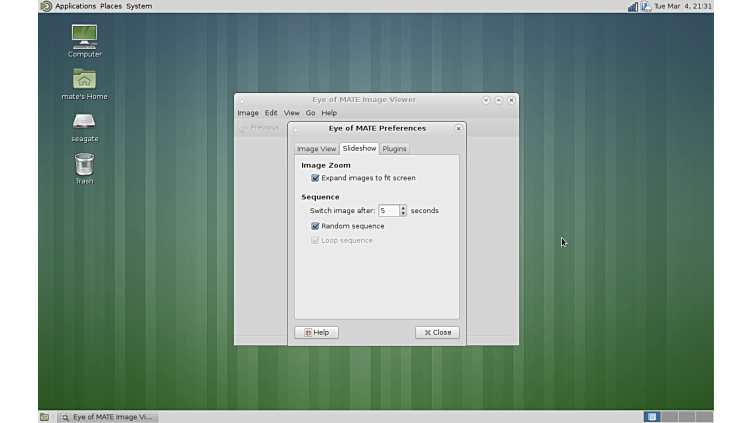
Task: Click the greyed-out Loop sequence checkbox
Action: [315, 240]
